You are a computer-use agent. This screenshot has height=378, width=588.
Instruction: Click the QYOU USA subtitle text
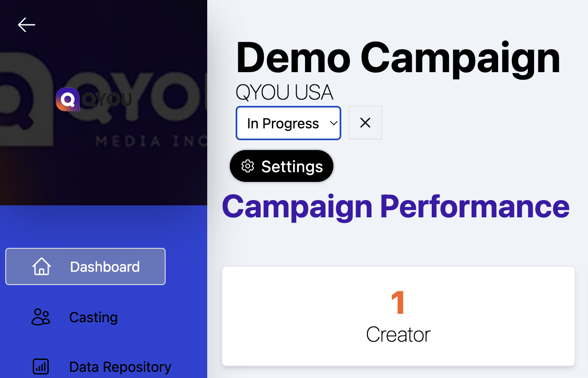[284, 92]
